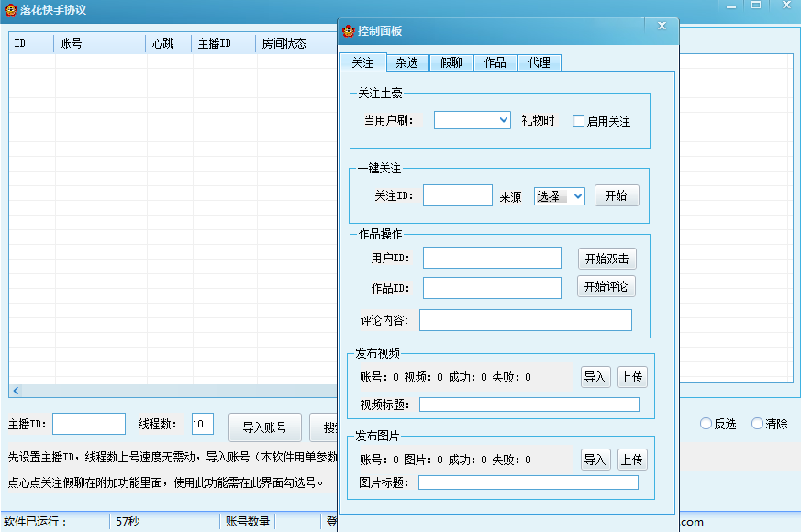Click the 落花快手协议 app icon in title bar

tap(11, 10)
